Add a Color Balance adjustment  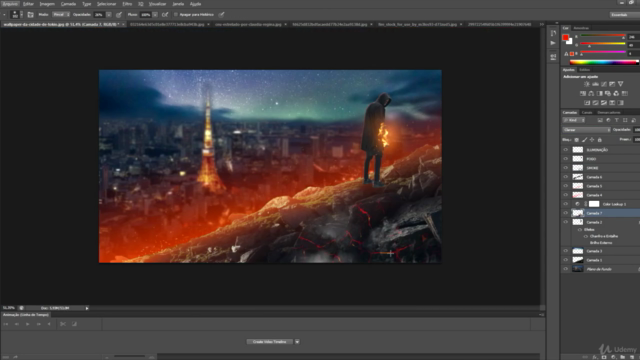pos(591,93)
